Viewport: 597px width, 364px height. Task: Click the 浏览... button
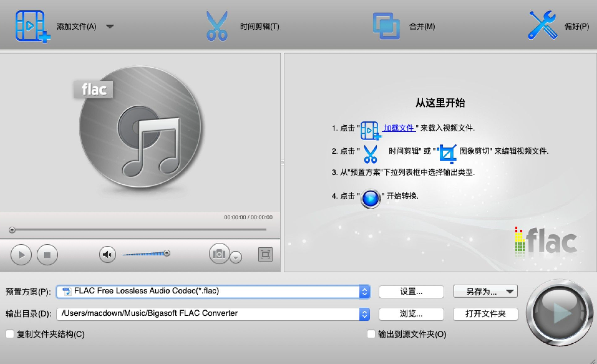411,314
